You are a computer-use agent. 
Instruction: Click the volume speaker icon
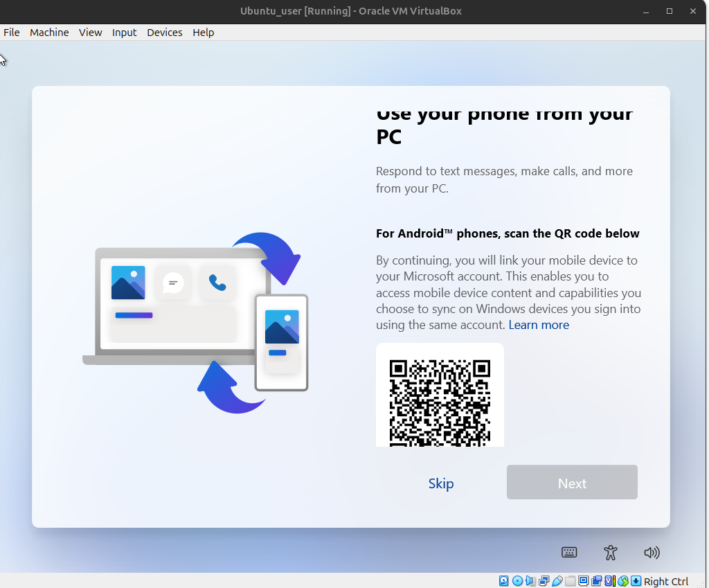click(652, 552)
